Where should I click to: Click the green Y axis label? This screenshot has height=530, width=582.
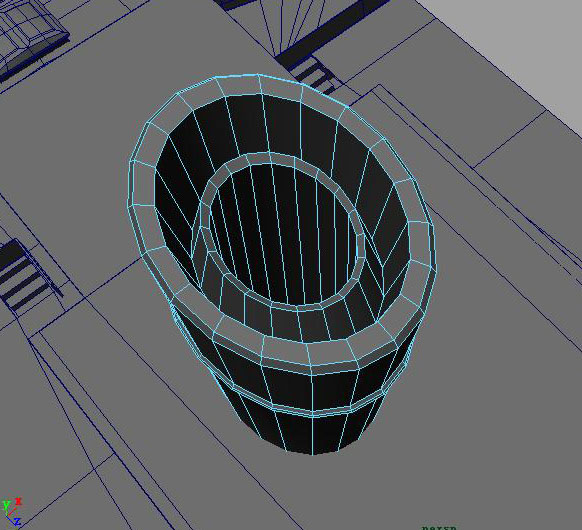pos(6,505)
